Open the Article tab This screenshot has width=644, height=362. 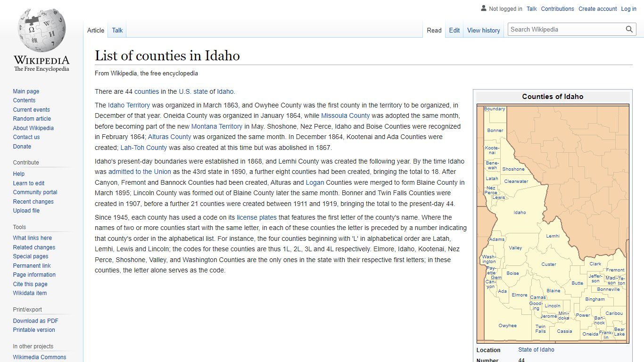point(96,30)
